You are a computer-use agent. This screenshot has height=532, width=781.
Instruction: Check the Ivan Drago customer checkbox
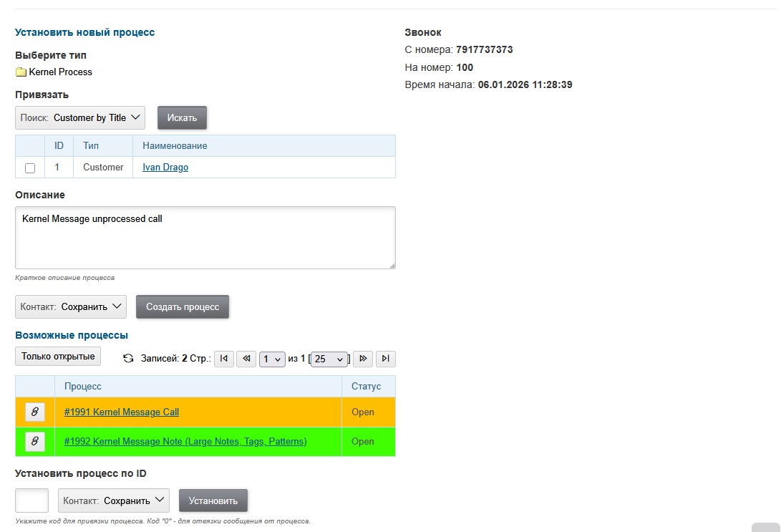click(30, 168)
